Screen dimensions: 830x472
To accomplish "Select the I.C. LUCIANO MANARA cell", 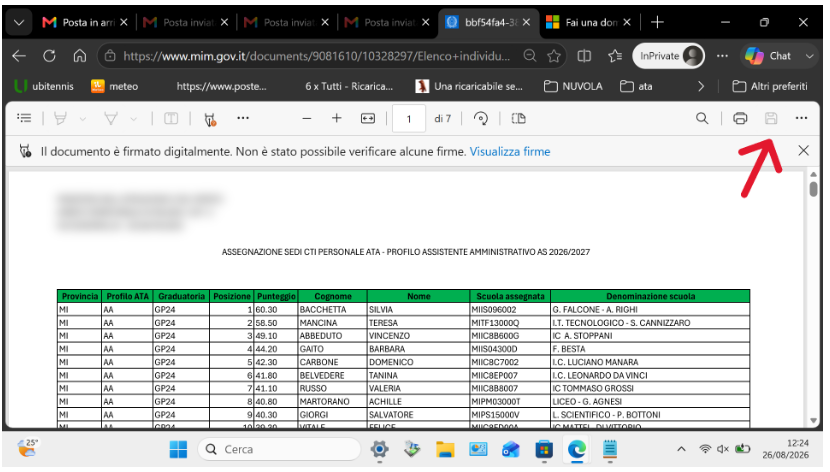I will click(651, 362).
